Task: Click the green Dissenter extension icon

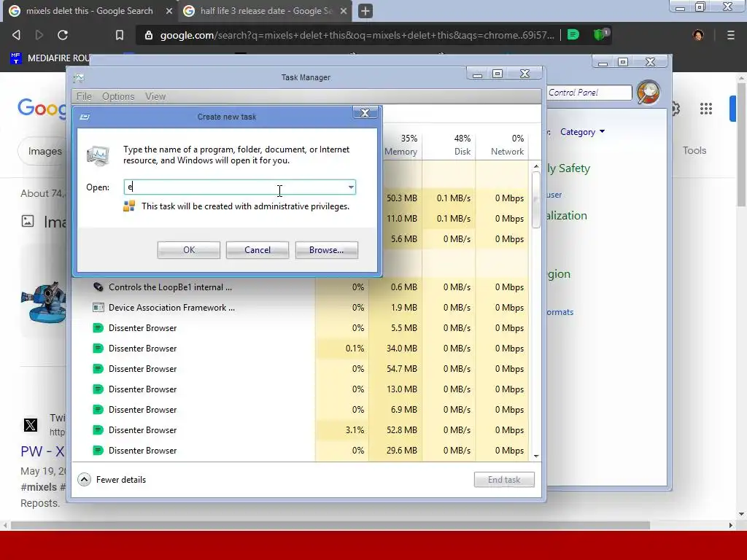Action: pos(573,35)
